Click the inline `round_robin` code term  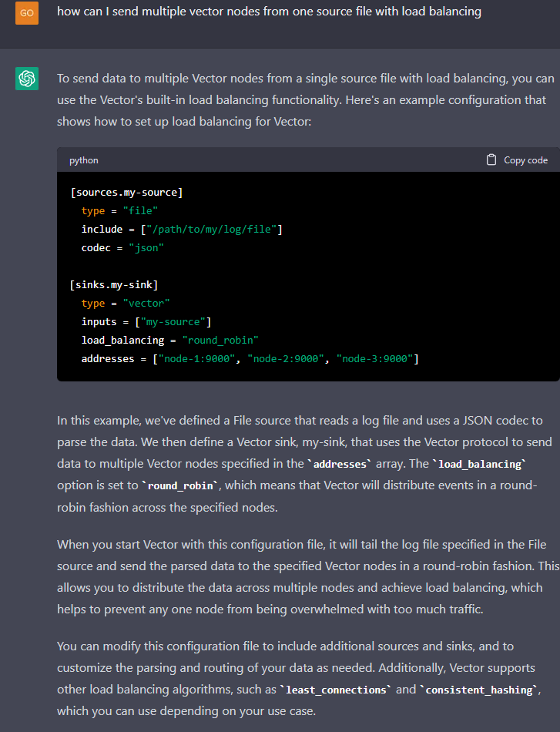180,485
